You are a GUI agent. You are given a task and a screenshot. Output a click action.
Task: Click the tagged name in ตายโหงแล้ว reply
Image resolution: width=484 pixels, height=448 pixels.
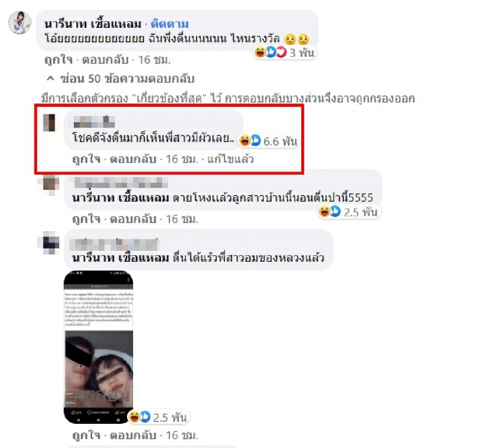coord(120,198)
